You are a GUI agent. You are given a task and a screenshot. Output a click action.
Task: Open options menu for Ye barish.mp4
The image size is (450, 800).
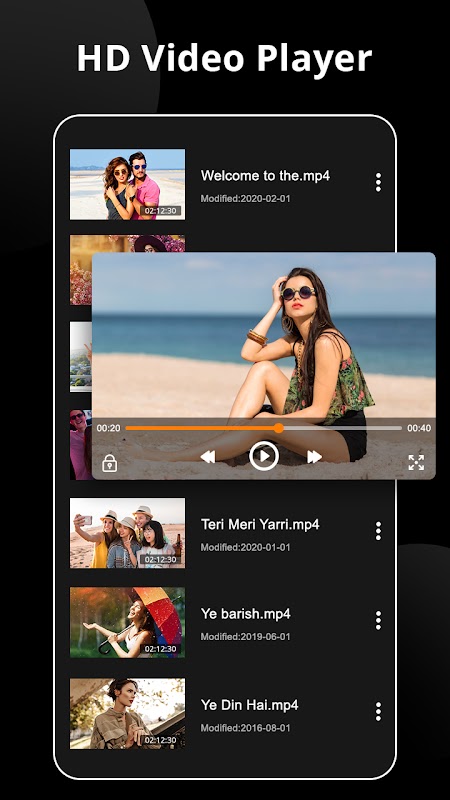pyautogui.click(x=378, y=620)
